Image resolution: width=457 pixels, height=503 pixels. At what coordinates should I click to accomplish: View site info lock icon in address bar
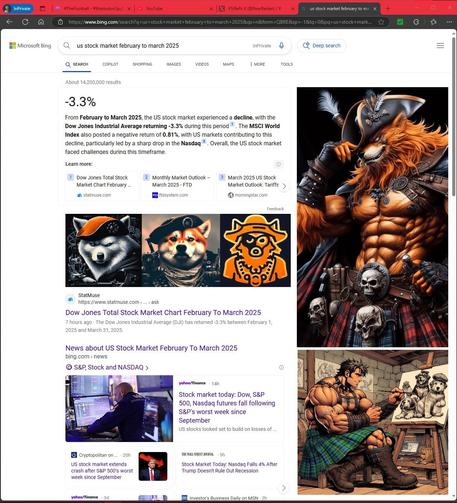pos(60,22)
